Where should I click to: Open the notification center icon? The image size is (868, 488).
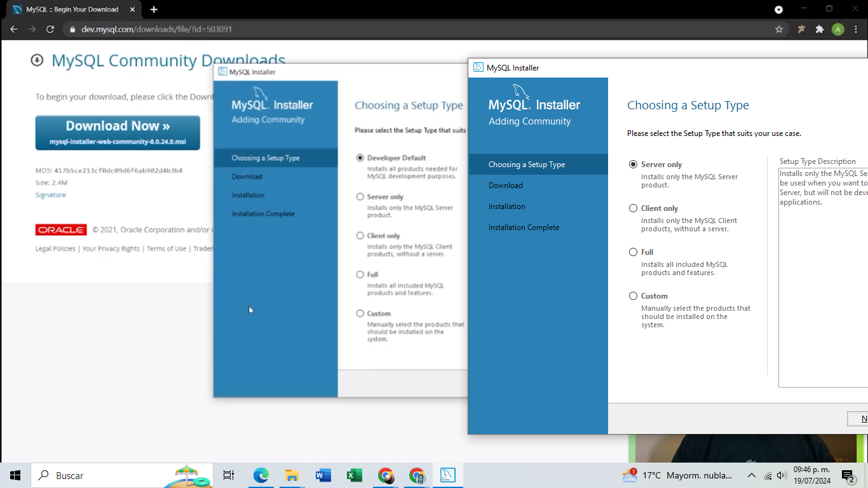(848, 476)
